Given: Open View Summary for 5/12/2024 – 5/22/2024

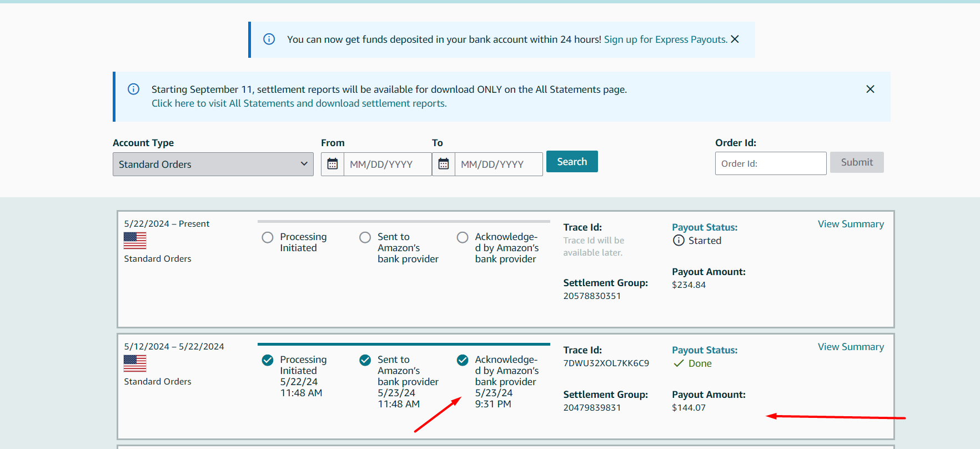Looking at the screenshot, I should coord(851,347).
